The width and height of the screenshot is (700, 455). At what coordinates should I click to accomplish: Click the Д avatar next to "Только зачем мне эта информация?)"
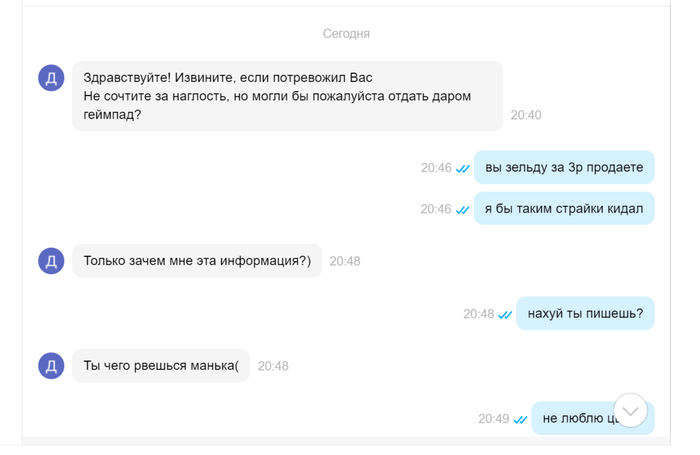coord(52,261)
